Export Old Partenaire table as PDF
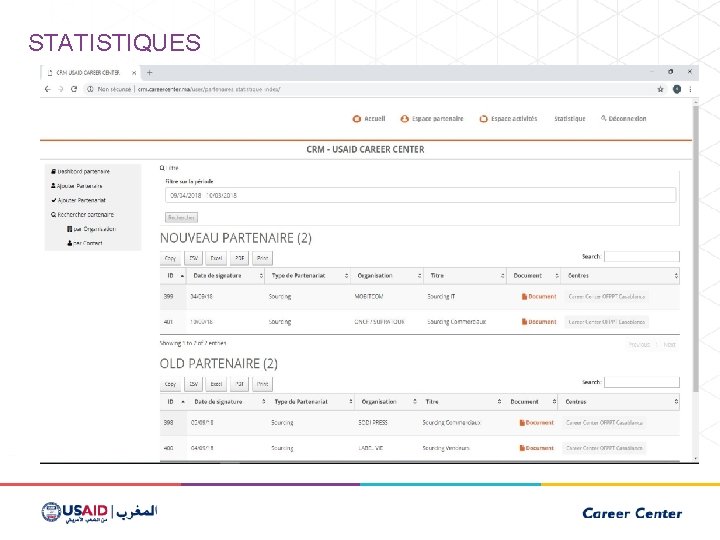Viewport: 720px width, 540px height. point(240,384)
